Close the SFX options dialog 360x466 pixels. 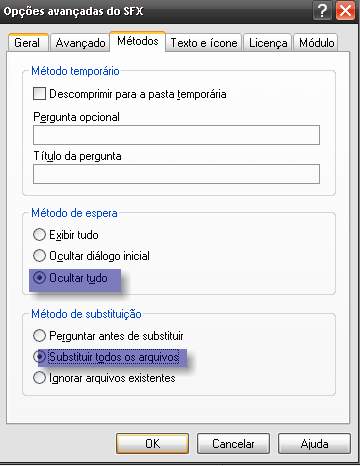(345, 11)
